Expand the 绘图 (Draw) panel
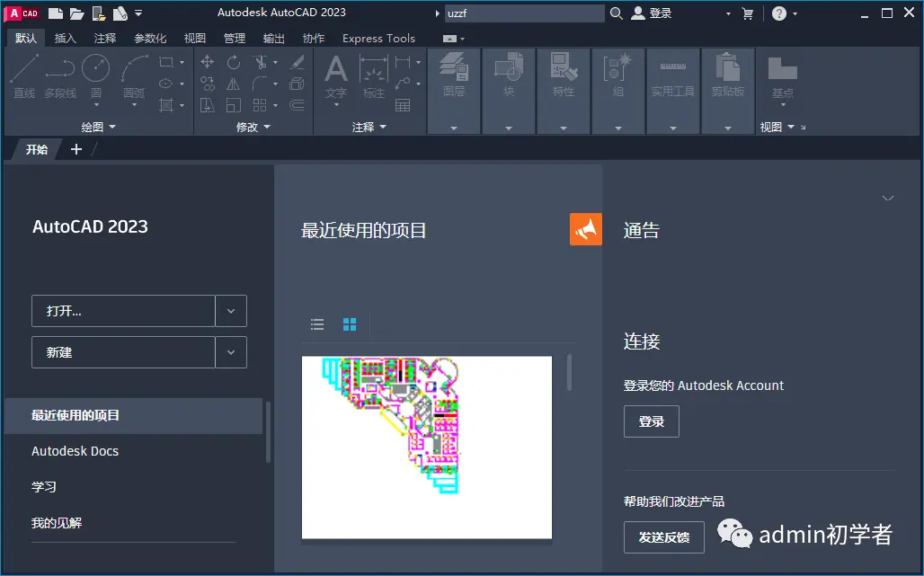Screen dimensions: 924x576 tap(98, 127)
